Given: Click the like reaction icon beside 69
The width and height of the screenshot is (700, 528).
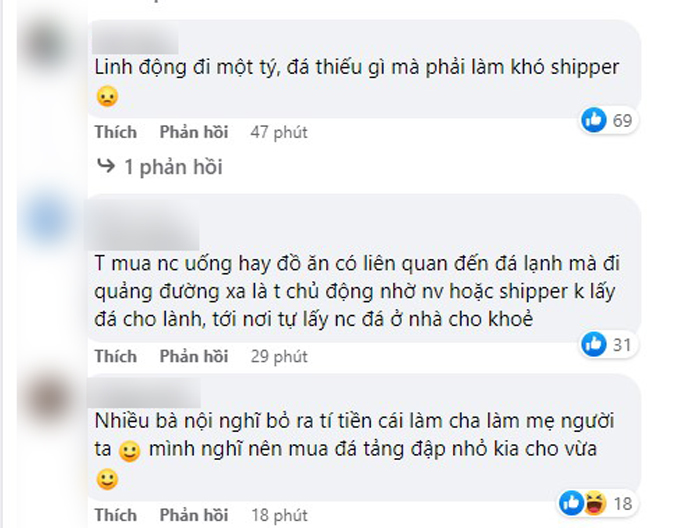Looking at the screenshot, I should click(x=595, y=121).
